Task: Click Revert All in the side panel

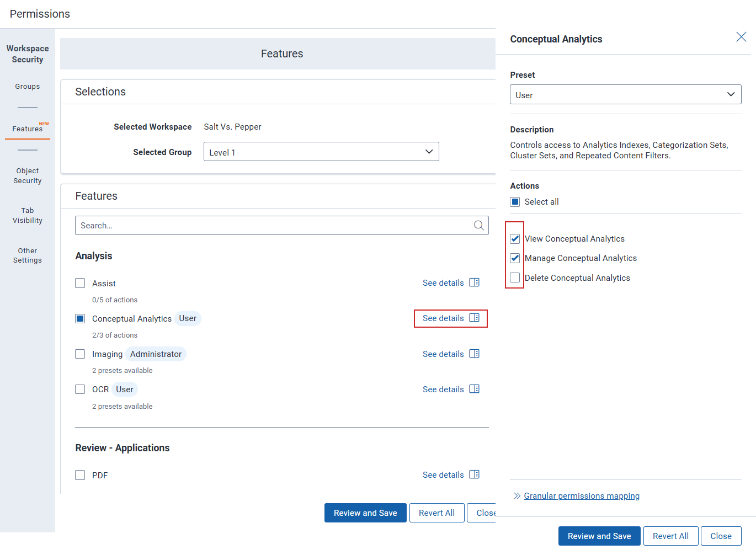Action: (670, 536)
